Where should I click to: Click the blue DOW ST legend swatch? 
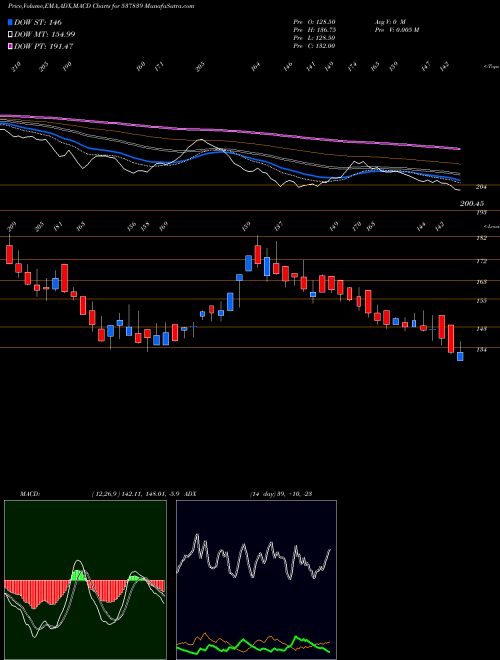[x=10, y=22]
